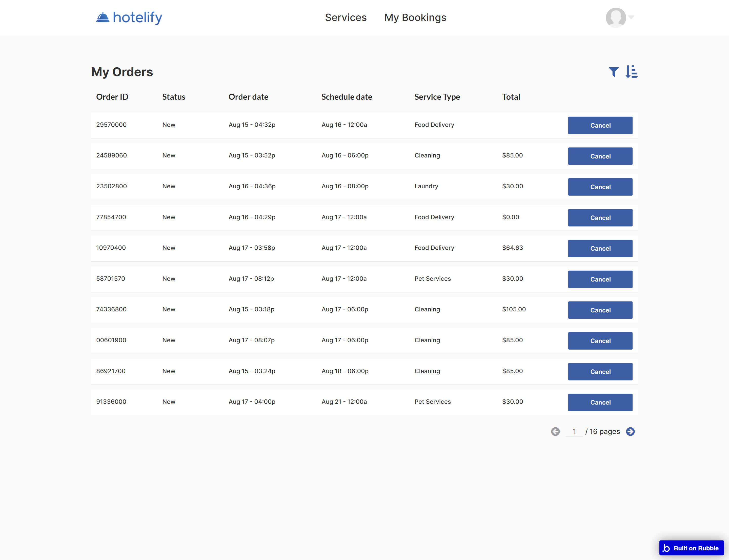Click the user avatar picture
The height and width of the screenshot is (560, 729).
(616, 17)
